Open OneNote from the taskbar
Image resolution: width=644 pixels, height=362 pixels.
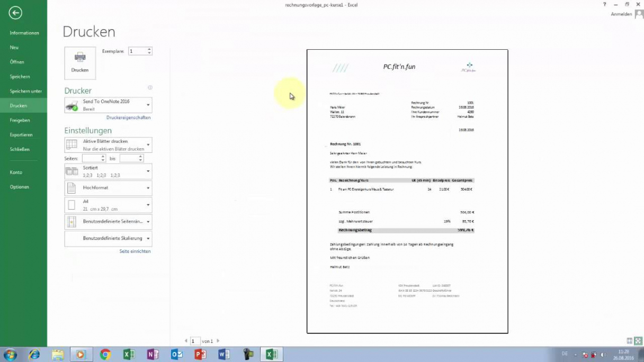coord(153,354)
